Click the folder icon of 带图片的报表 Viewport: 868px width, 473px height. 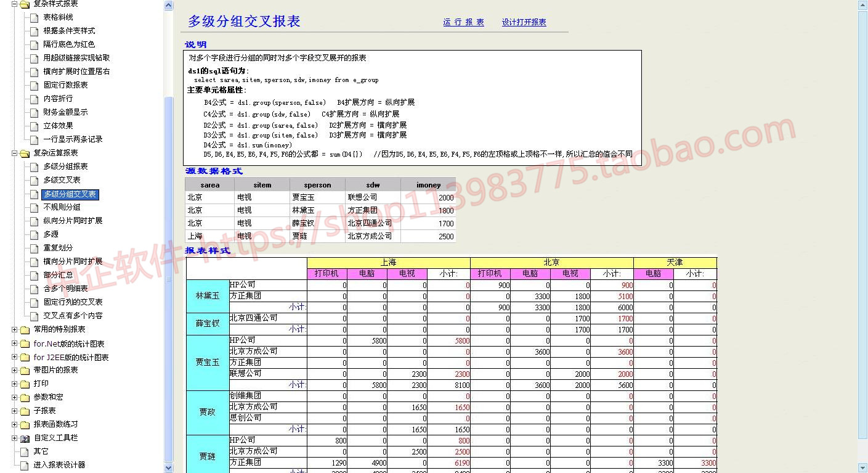coord(25,371)
